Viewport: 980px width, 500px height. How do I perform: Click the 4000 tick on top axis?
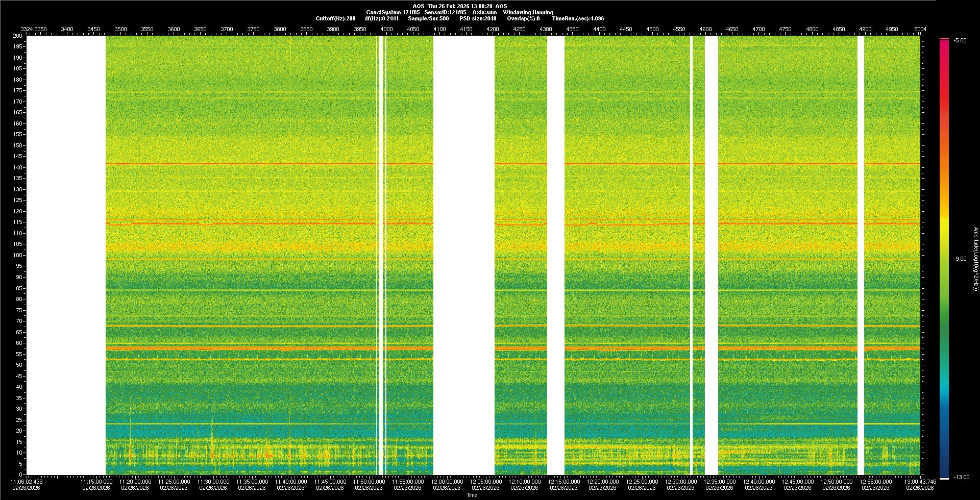(386, 29)
